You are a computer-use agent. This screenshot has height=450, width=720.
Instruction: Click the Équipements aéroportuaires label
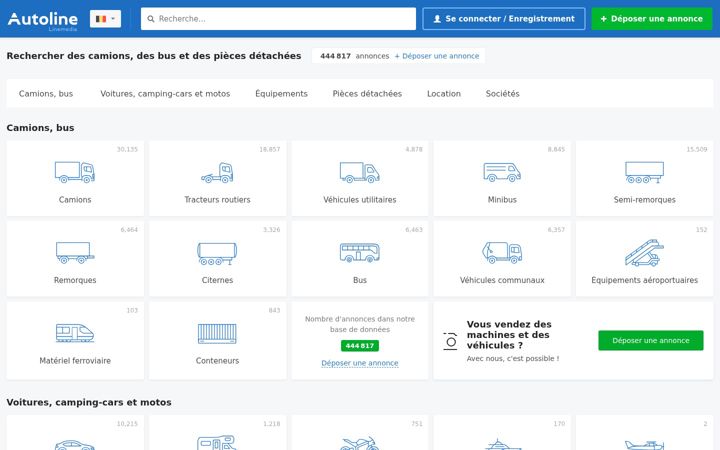tap(644, 280)
